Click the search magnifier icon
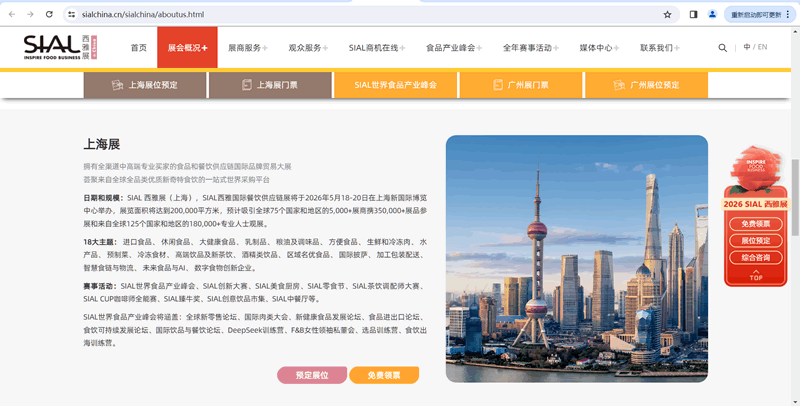This screenshot has width=800, height=406. (723, 48)
